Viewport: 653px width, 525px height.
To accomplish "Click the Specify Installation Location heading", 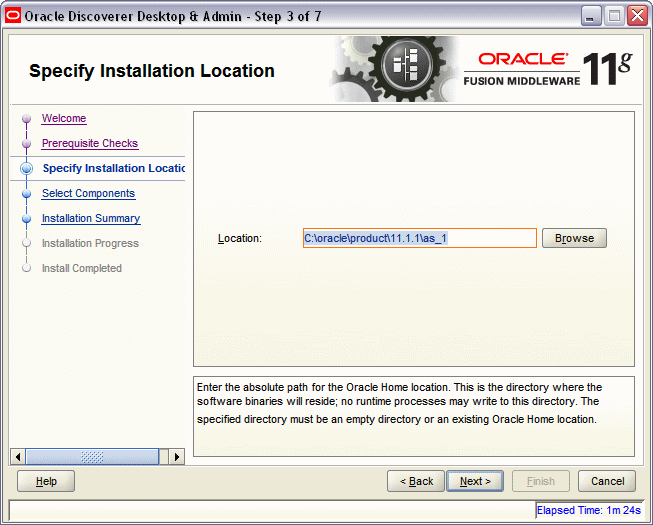I will click(152, 71).
